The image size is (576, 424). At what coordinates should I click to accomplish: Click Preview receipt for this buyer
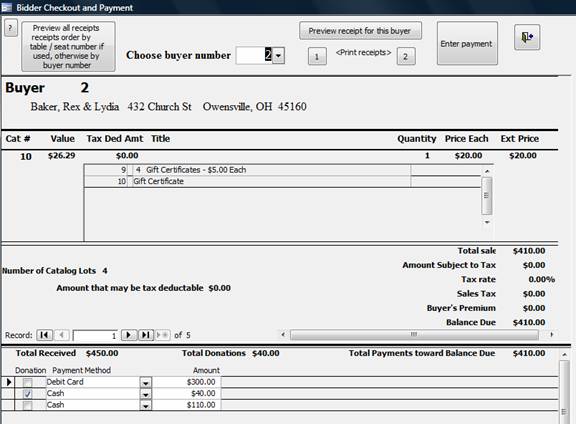[360, 31]
